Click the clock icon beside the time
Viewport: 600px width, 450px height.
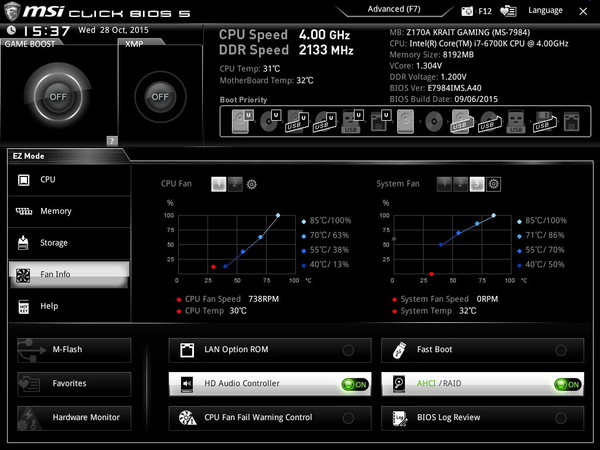click(11, 30)
